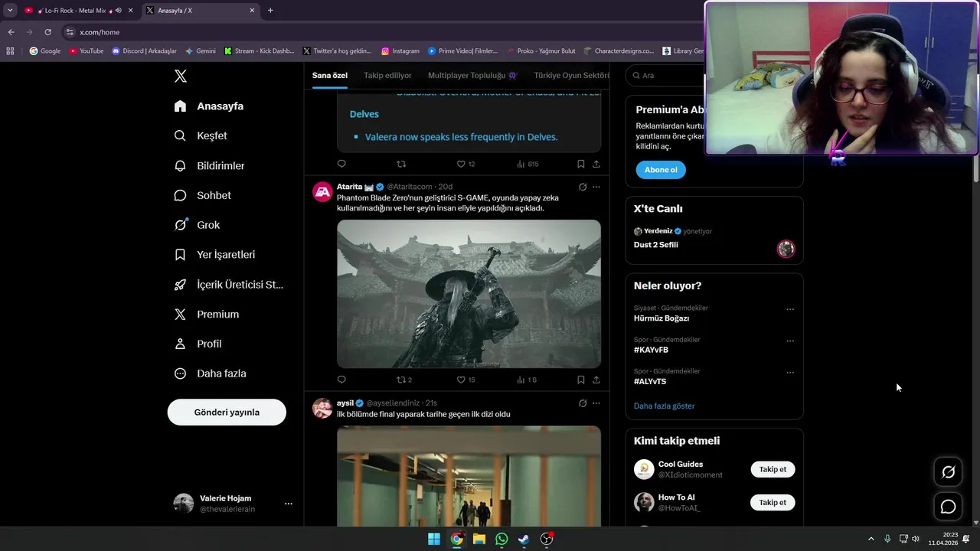Open Profil in the left sidebar
Viewport: 980px width, 551px height.
198,344
